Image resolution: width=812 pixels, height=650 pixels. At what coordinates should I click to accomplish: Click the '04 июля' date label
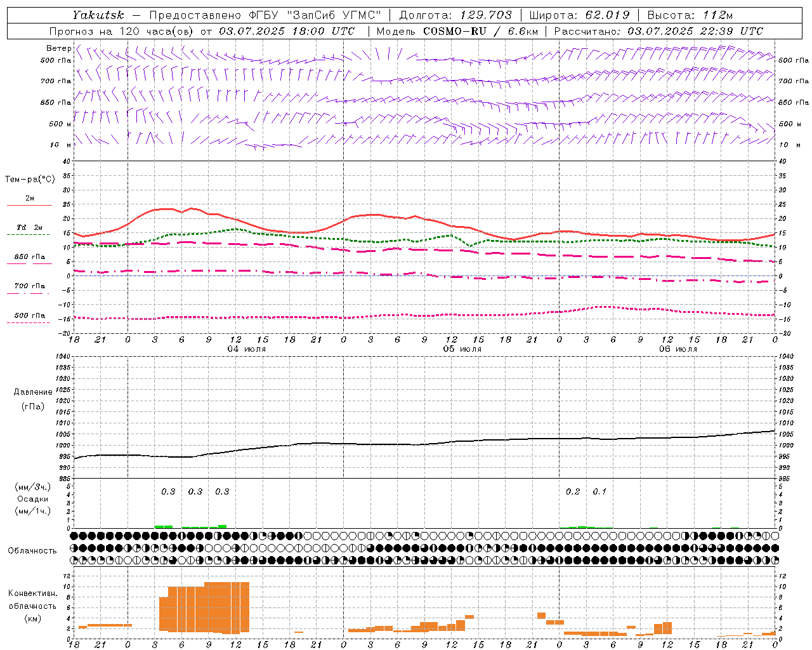(247, 349)
